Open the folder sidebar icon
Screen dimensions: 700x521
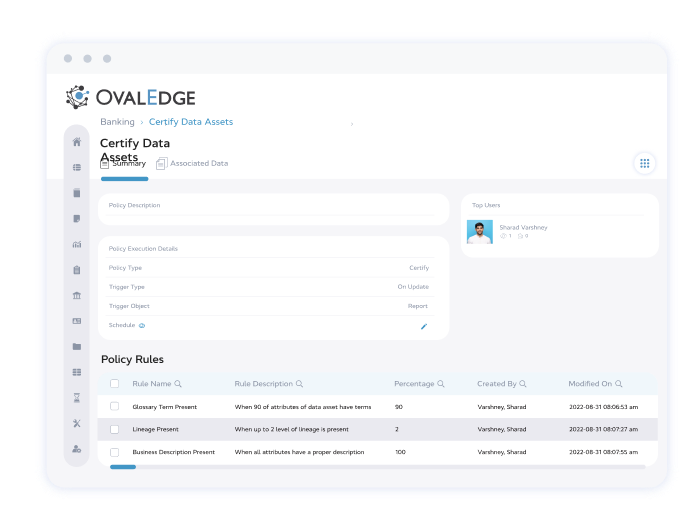(x=77, y=346)
